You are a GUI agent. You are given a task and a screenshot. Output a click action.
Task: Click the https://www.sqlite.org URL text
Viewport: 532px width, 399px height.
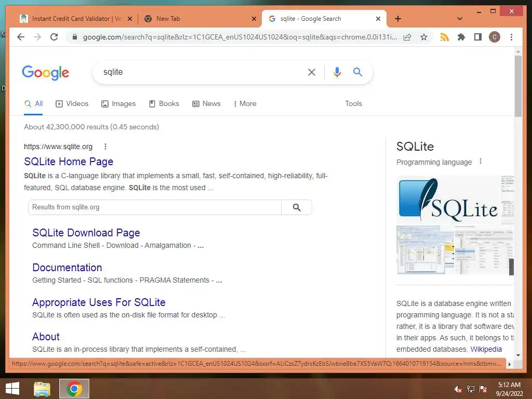[x=58, y=147]
